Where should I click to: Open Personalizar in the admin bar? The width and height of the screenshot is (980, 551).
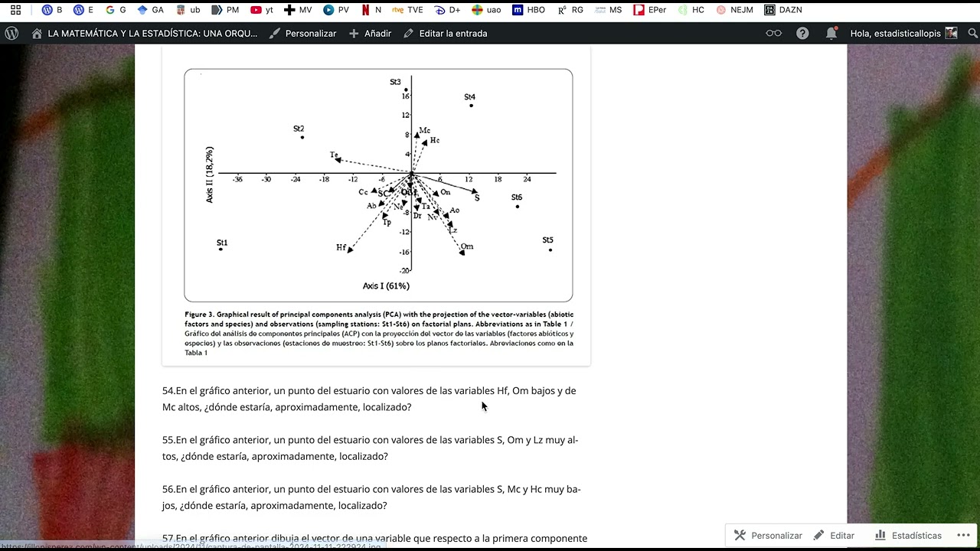point(302,33)
